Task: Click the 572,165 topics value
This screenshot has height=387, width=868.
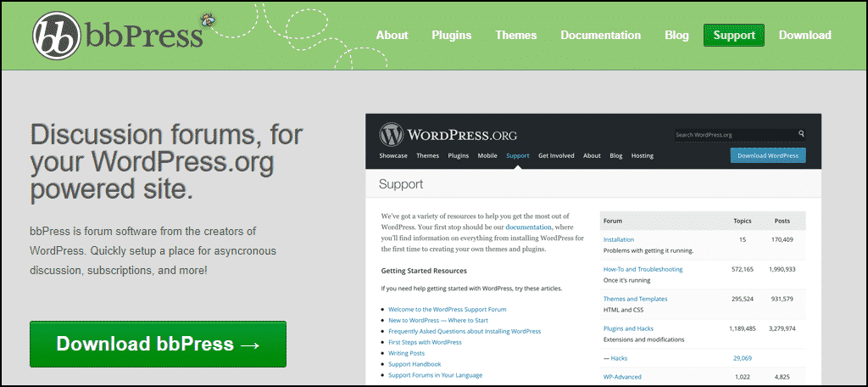Action: (743, 269)
